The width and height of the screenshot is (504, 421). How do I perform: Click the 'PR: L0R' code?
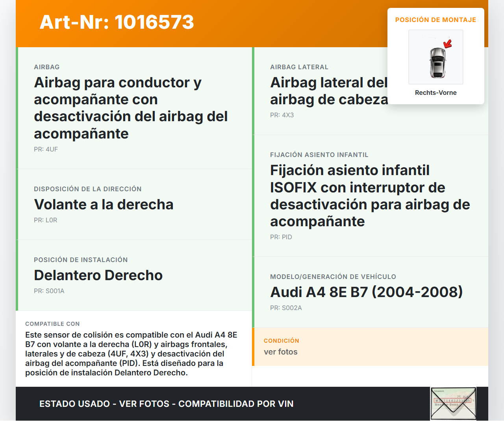(46, 220)
